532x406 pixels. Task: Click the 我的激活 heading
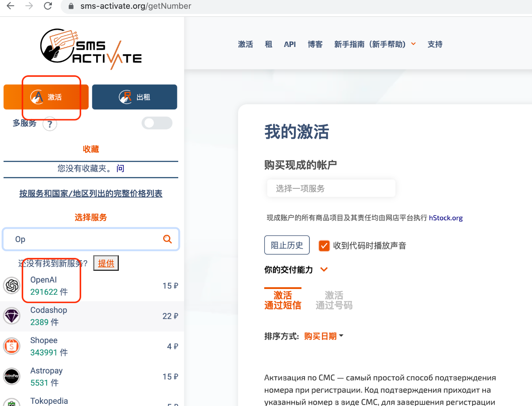pos(297,132)
